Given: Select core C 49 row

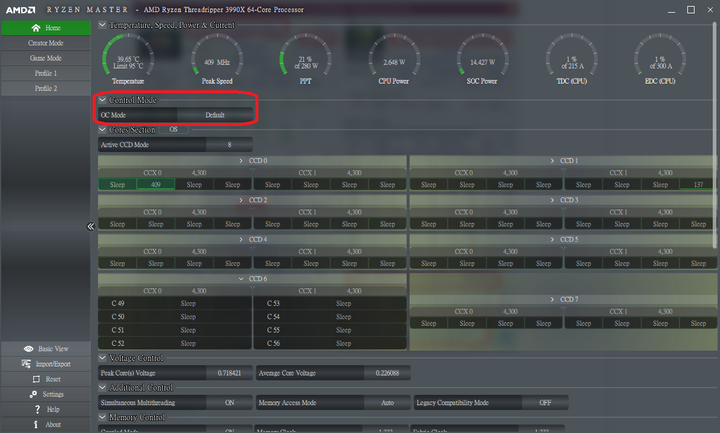Looking at the screenshot, I should click(x=174, y=304).
